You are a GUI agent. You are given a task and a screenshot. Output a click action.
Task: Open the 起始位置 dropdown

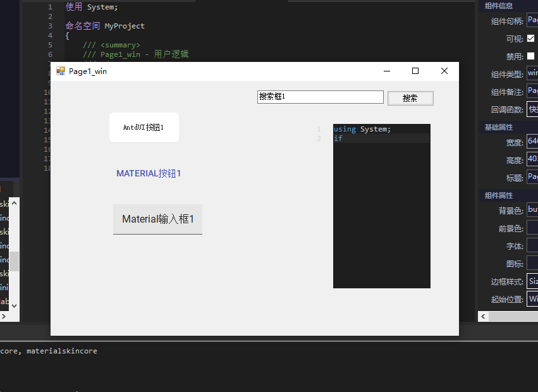click(x=532, y=299)
